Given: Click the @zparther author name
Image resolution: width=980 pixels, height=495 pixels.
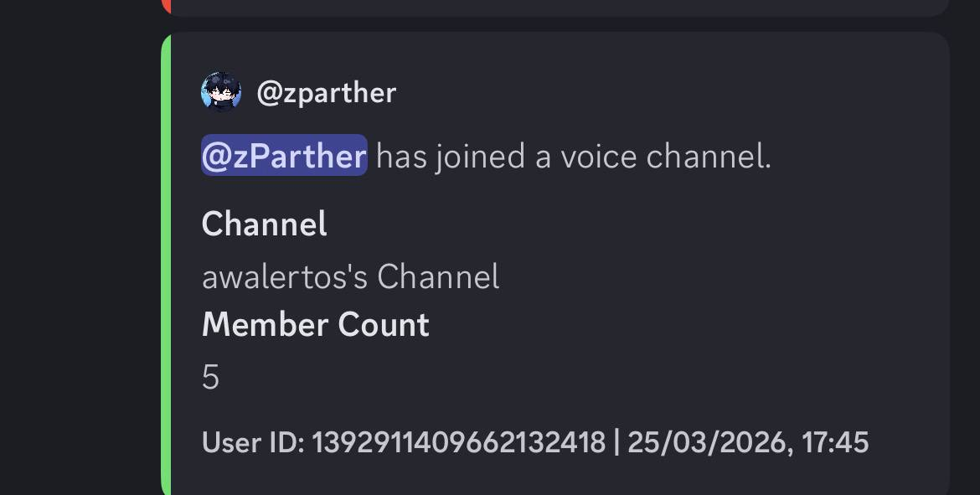Looking at the screenshot, I should click(326, 93).
